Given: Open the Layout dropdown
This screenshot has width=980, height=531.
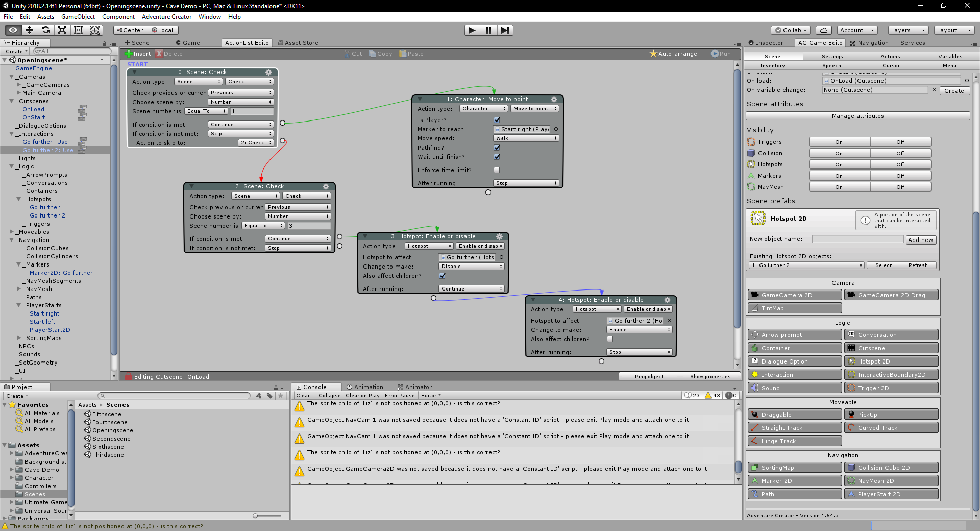Looking at the screenshot, I should click(x=953, y=30).
